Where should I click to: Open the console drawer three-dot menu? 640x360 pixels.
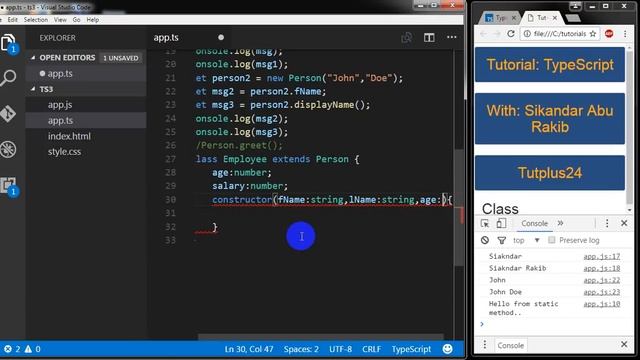484,345
